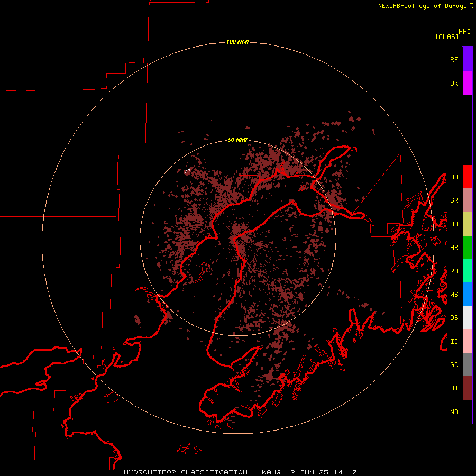Pick the DS white legend swatch
Viewport: 476px width, 476px height.
467,317
